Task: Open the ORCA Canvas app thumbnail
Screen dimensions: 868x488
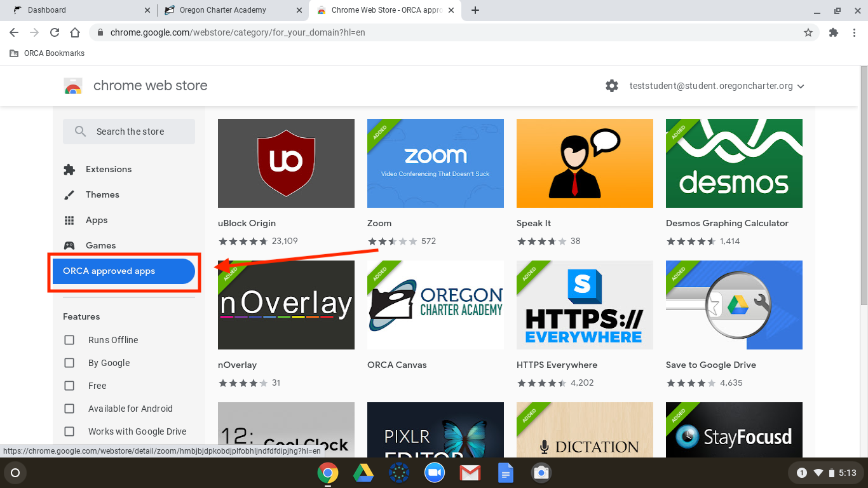Action: click(435, 305)
